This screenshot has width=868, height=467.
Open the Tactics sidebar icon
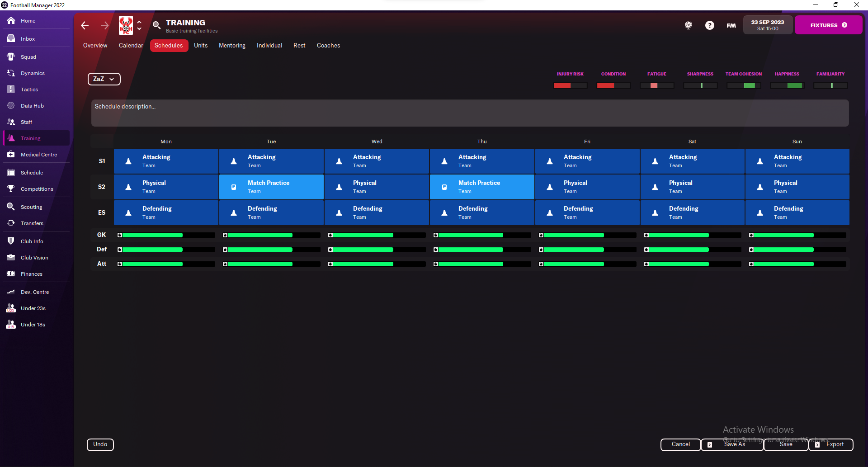(11, 90)
